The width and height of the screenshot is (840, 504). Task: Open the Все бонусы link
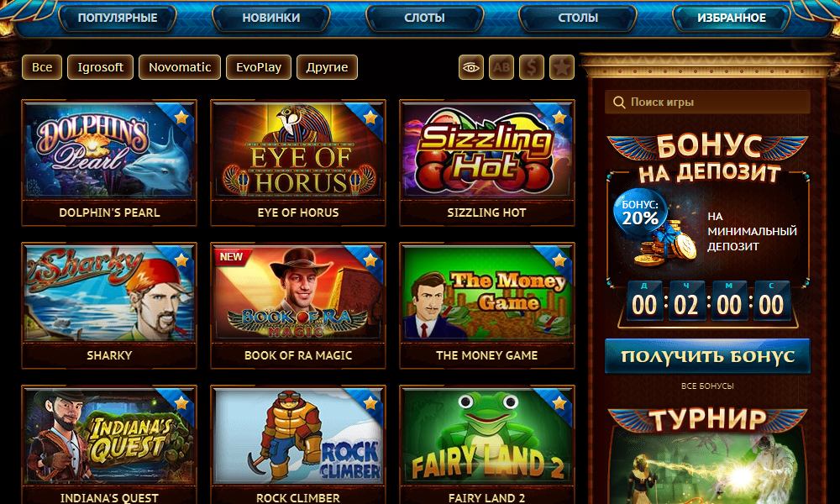pos(707,386)
